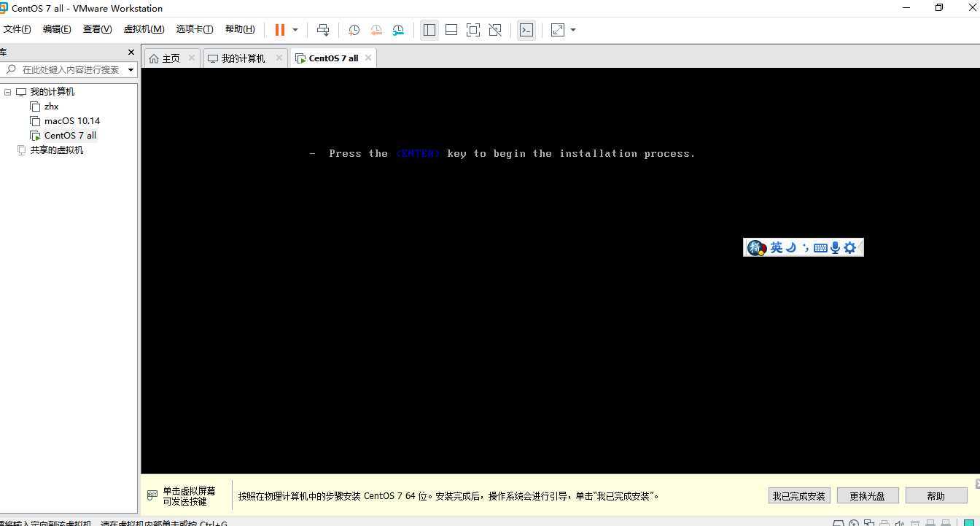Close the library panel
980x526 pixels.
click(x=131, y=53)
